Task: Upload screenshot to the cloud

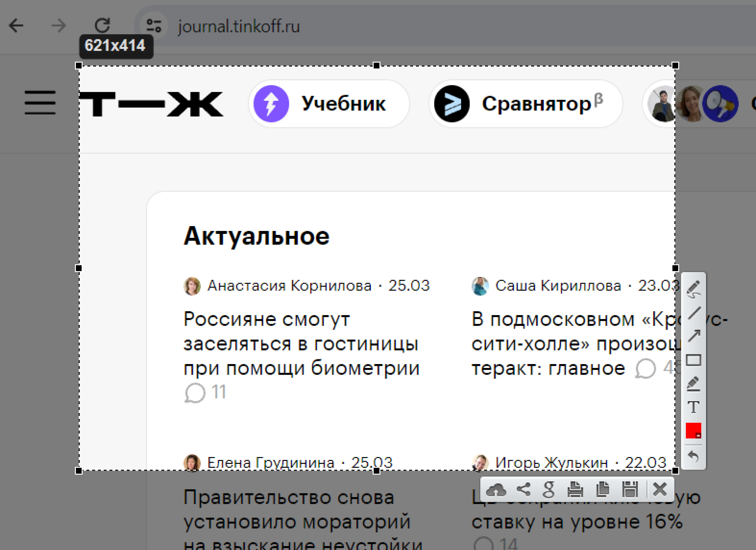Action: click(496, 490)
